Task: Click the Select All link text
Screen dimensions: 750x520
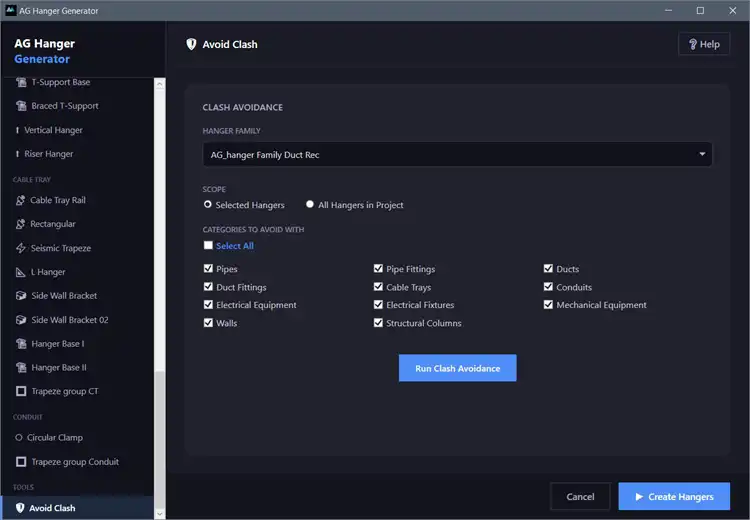Action: [235, 245]
